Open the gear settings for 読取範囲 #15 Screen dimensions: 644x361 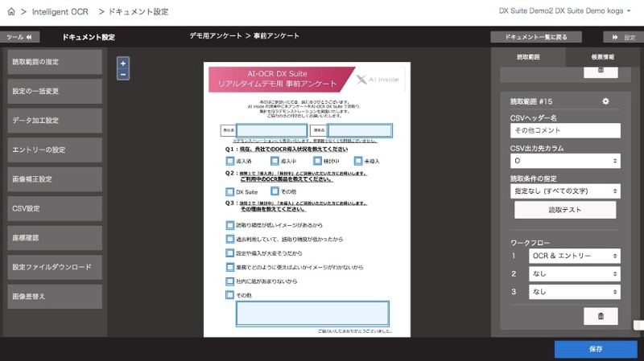pyautogui.click(x=605, y=101)
